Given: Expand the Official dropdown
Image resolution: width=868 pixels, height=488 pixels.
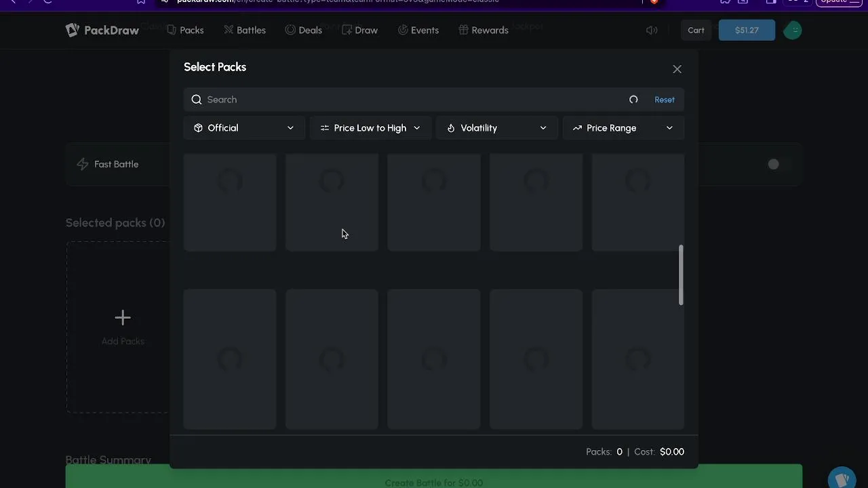Looking at the screenshot, I should click(x=244, y=127).
